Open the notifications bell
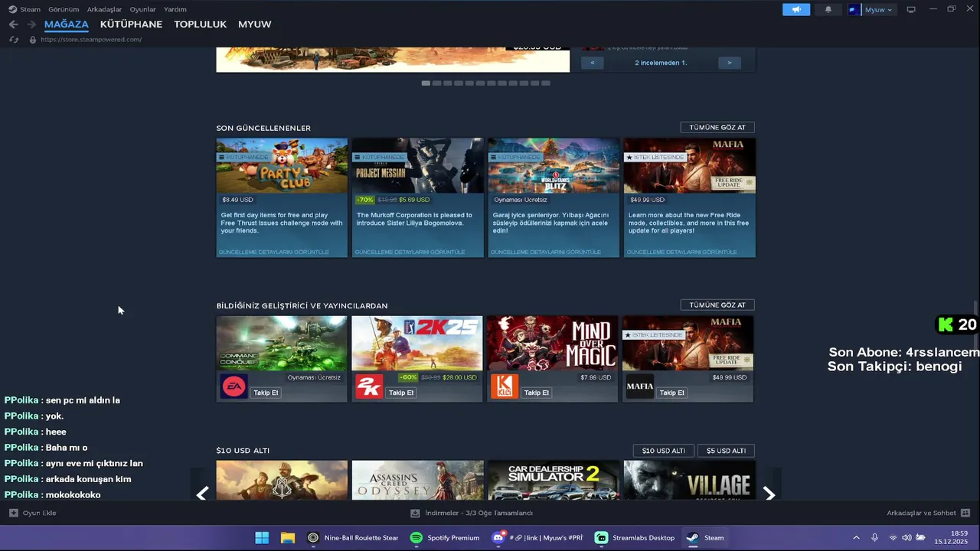Viewport: 980px width, 551px height. 828,9
